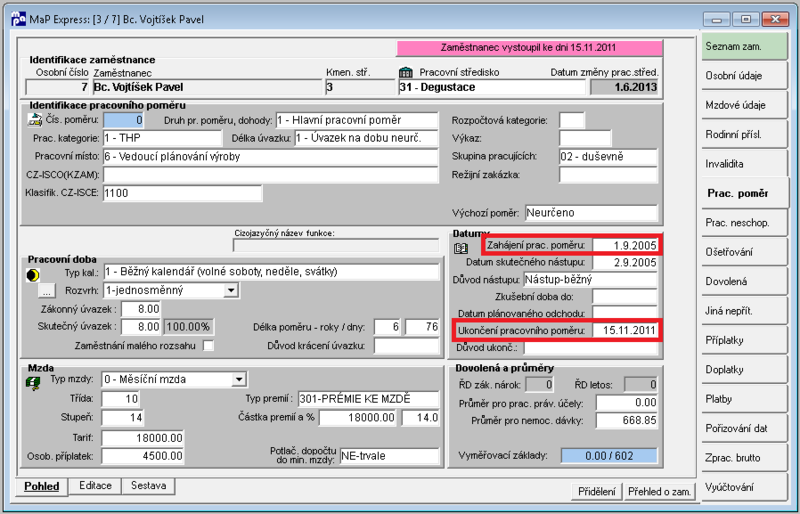This screenshot has width=800, height=514.
Task: Open the Příplatky section
Action: 744,340
